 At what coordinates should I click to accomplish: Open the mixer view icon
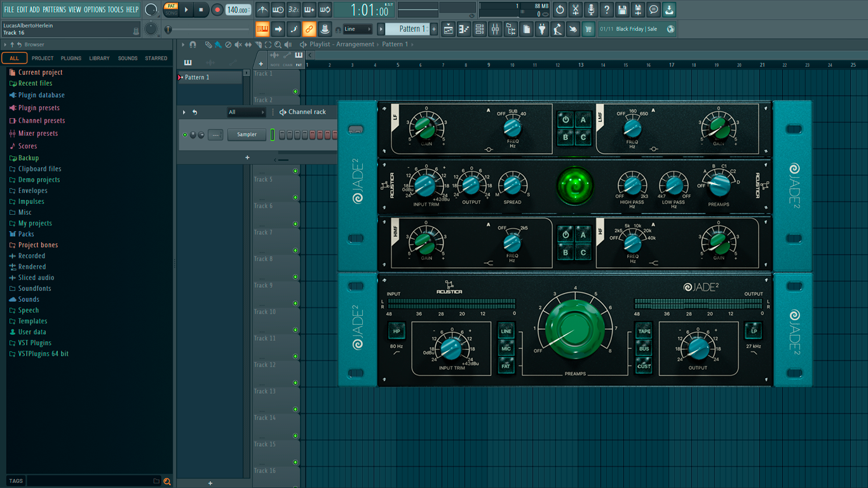[495, 29]
